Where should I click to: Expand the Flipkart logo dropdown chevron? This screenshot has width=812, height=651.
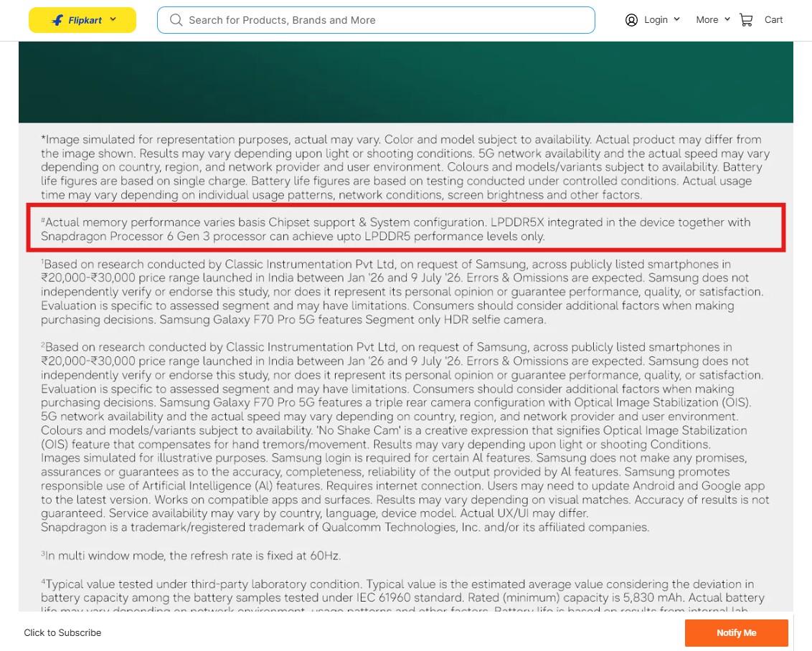click(x=113, y=19)
